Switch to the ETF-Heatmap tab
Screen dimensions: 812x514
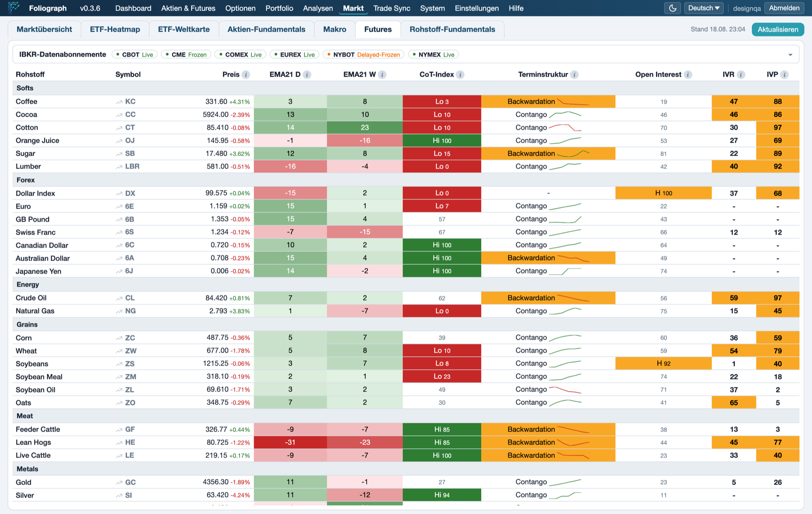point(115,29)
